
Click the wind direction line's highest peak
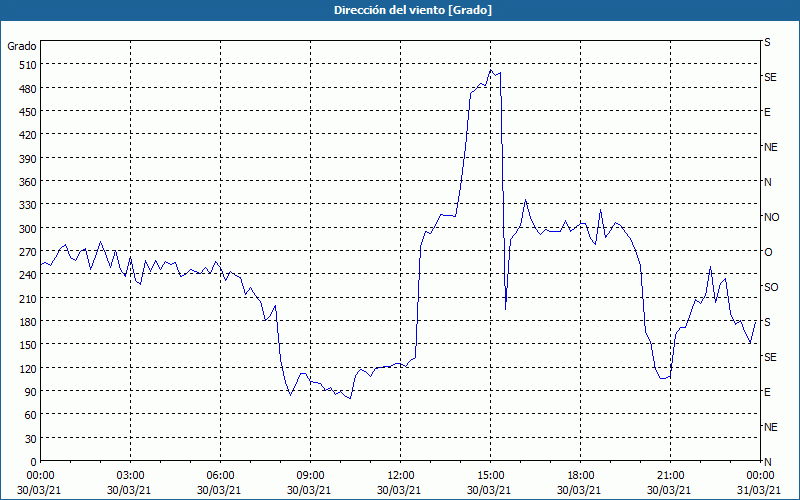[490, 70]
